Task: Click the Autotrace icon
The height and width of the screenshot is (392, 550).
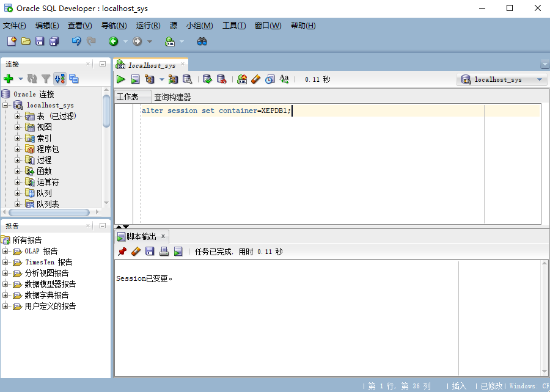Action: [173, 79]
